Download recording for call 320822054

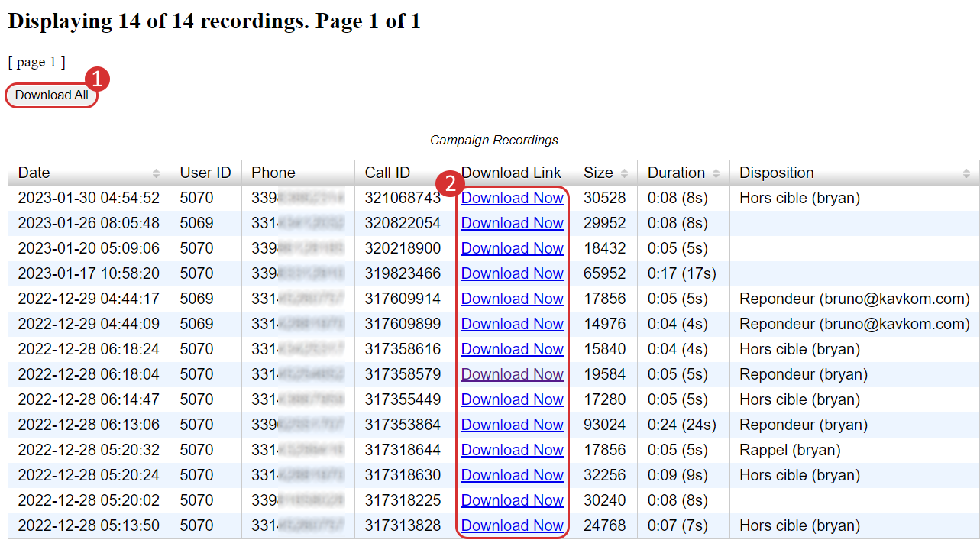pyautogui.click(x=512, y=223)
